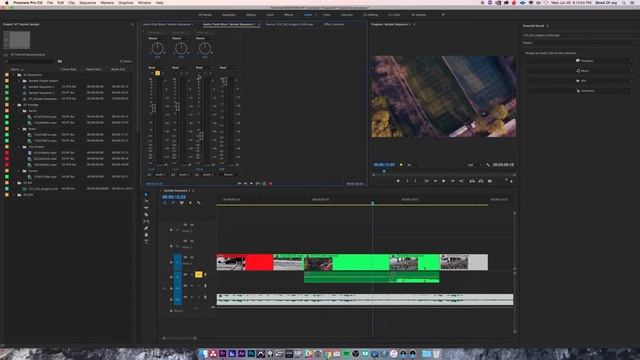The width and height of the screenshot is (640, 360).
Task: Click the project panel search field
Action: pos(30,61)
